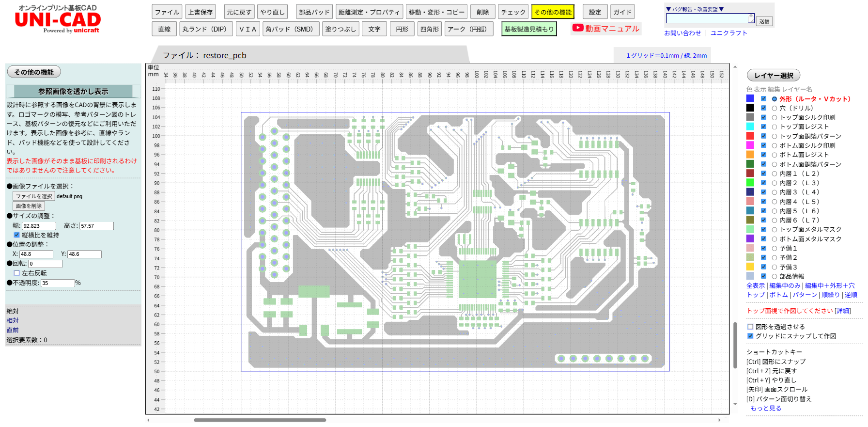The height and width of the screenshot is (427, 868).
Task: Click the 基板製造見積もり button
Action: (x=528, y=29)
